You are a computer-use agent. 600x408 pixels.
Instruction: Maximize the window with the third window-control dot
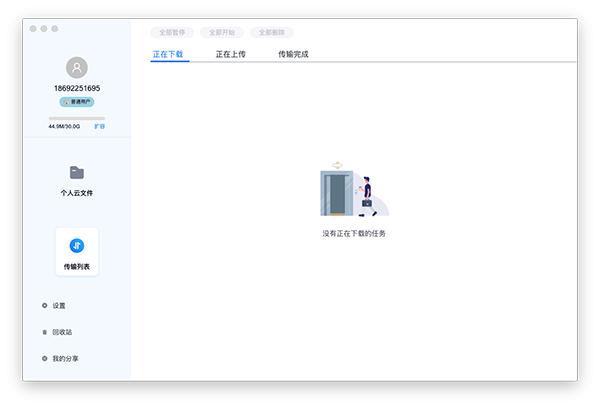[x=55, y=29]
